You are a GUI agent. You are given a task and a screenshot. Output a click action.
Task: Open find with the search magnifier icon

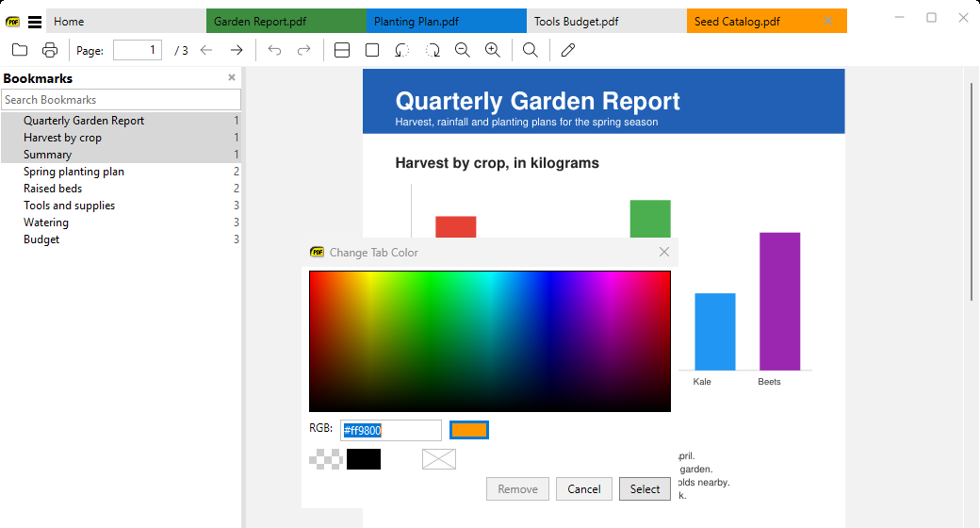[x=530, y=50]
